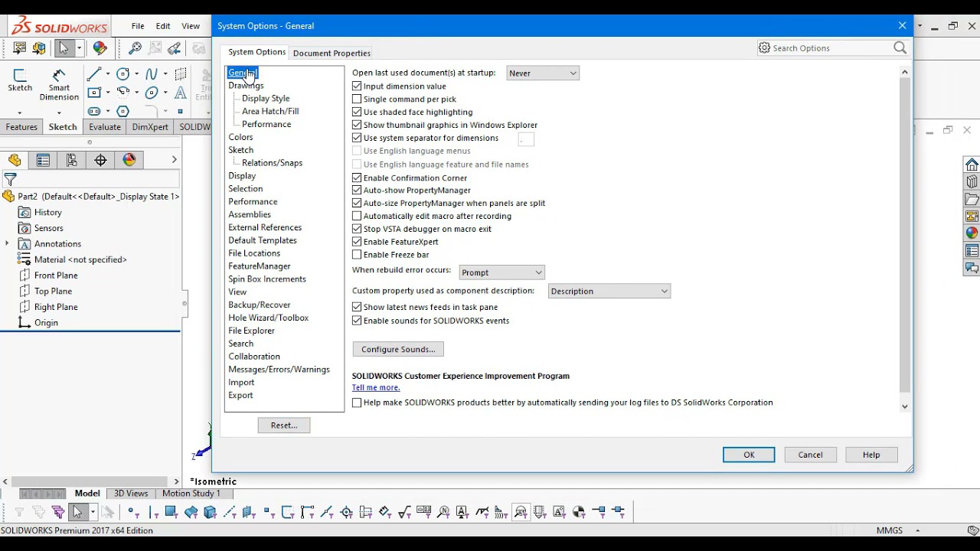Select Colors in options list
The width and height of the screenshot is (980, 551).
point(240,137)
